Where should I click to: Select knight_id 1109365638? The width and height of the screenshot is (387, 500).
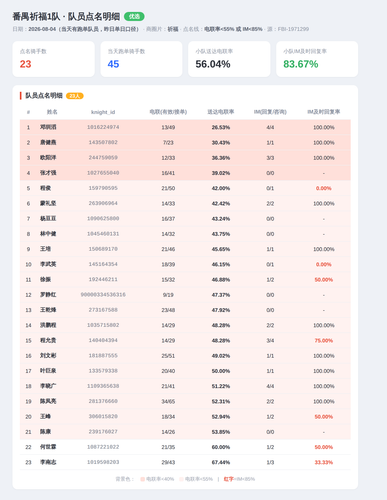(103, 386)
